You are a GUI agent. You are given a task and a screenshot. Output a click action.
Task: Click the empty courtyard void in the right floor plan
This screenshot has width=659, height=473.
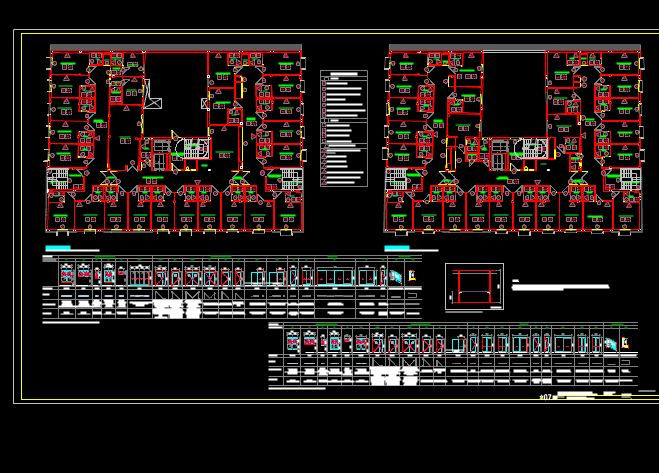514,93
